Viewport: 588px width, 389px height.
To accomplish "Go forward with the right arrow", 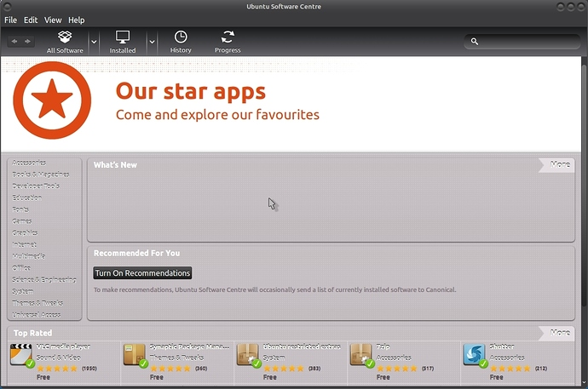I will 27,41.
